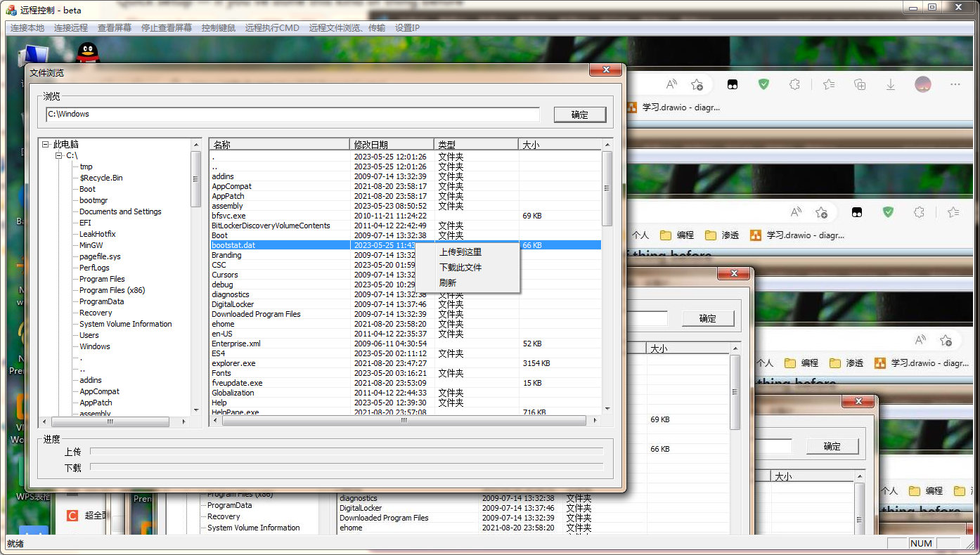Open the 连接远程 menu

71,28
